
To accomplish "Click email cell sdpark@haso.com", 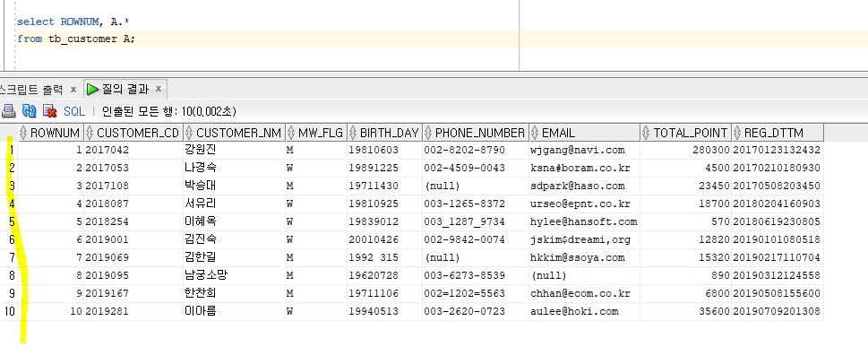I will tap(585, 186).
